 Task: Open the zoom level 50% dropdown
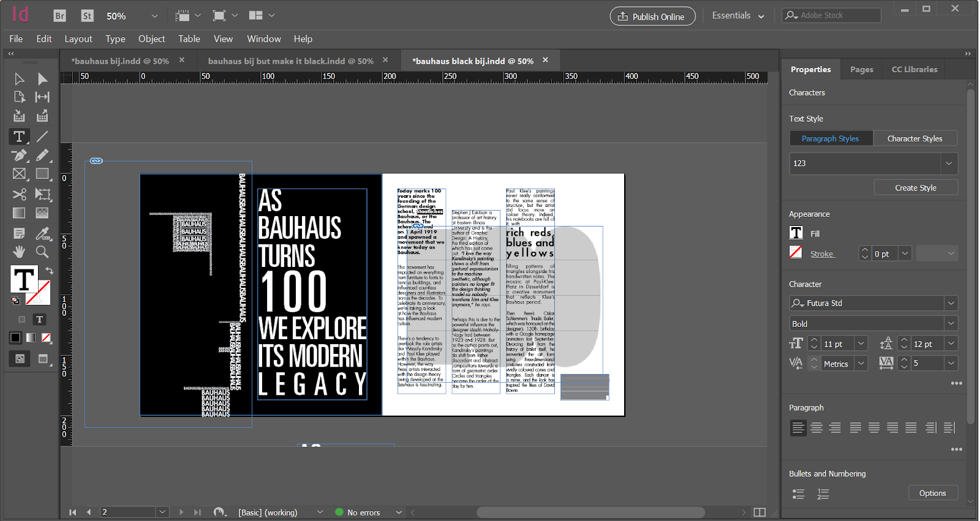pos(154,16)
